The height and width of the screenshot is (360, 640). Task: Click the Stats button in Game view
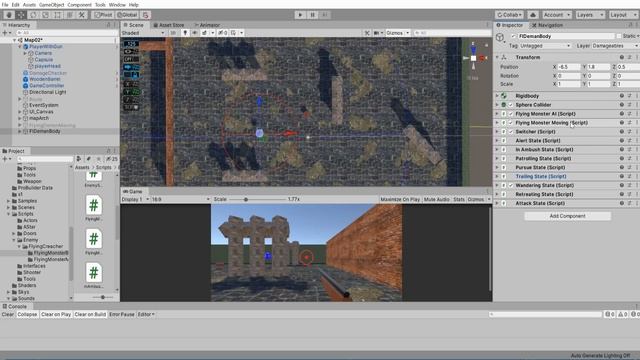tap(459, 199)
